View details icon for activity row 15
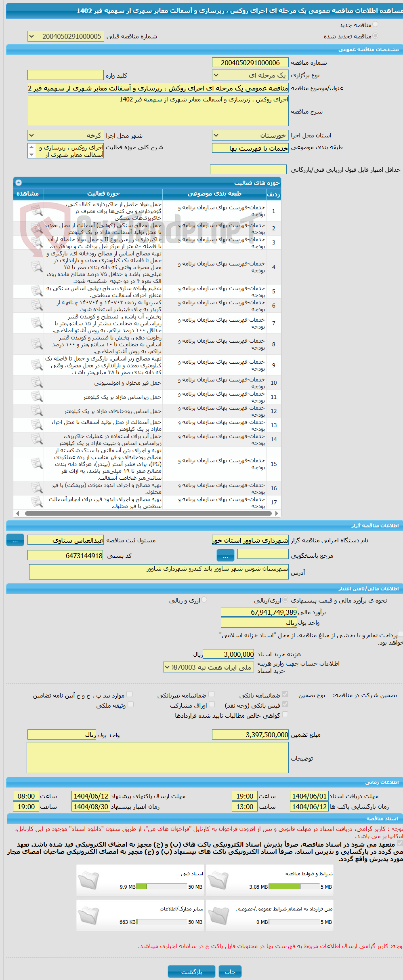Viewport: 403px width, 980px height. click(37, 464)
